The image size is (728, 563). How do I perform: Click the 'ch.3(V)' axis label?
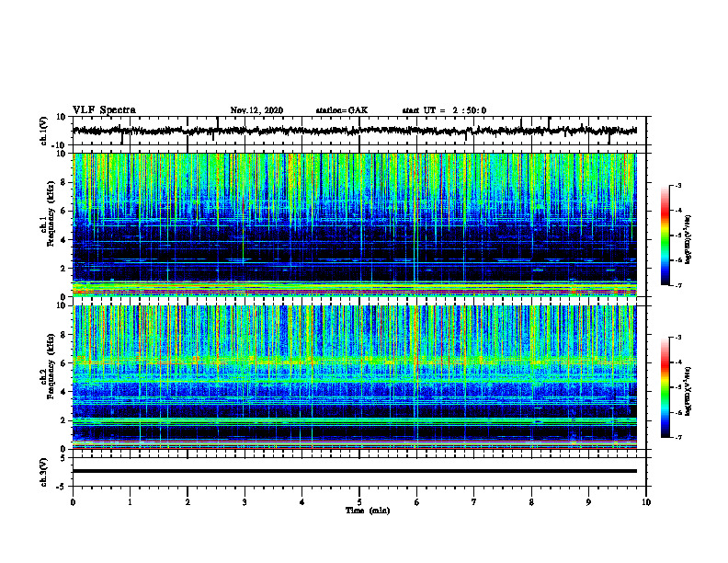(x=44, y=472)
